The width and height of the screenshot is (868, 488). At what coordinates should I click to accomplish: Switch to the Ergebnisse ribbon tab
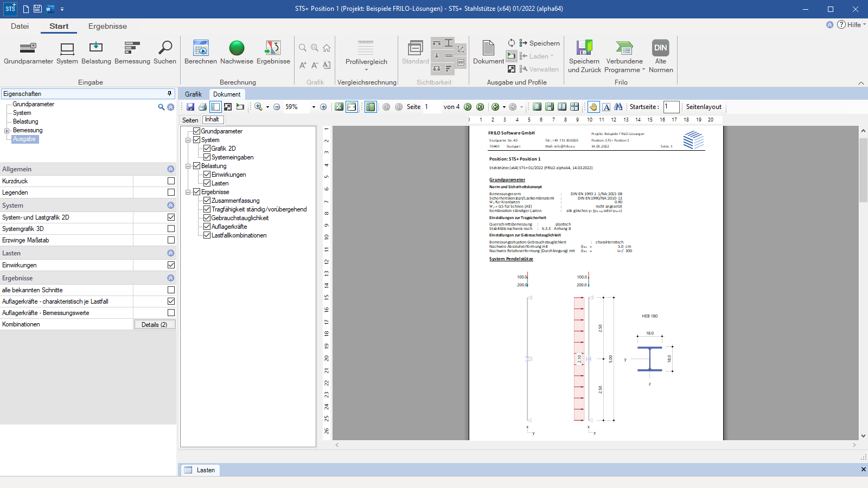tap(107, 26)
